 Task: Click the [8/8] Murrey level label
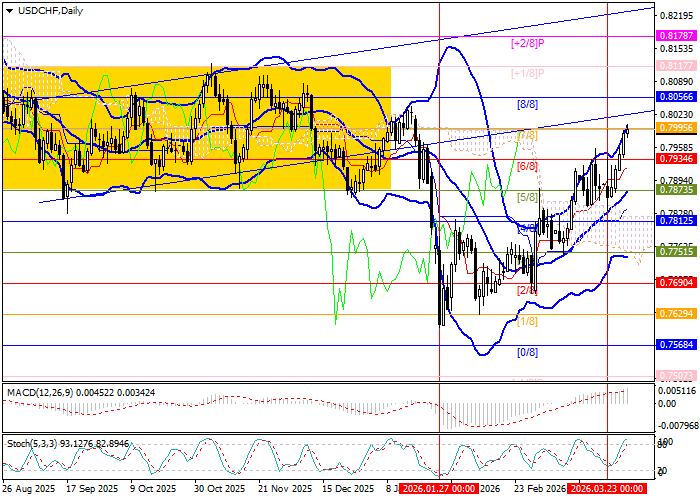[527, 104]
